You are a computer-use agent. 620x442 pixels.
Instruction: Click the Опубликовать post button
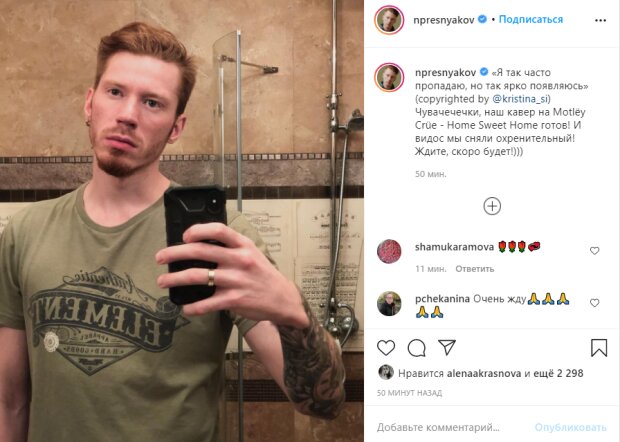point(570,427)
